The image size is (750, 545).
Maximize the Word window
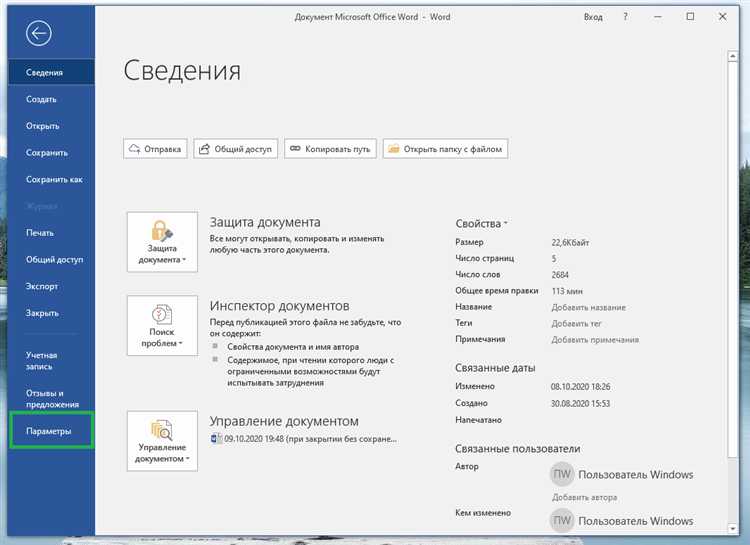click(x=690, y=17)
